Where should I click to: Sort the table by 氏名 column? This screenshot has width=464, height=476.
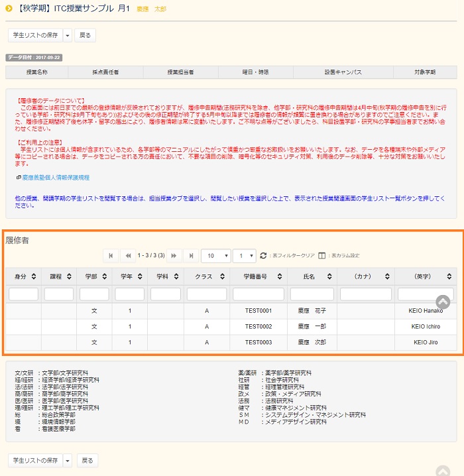click(x=312, y=276)
